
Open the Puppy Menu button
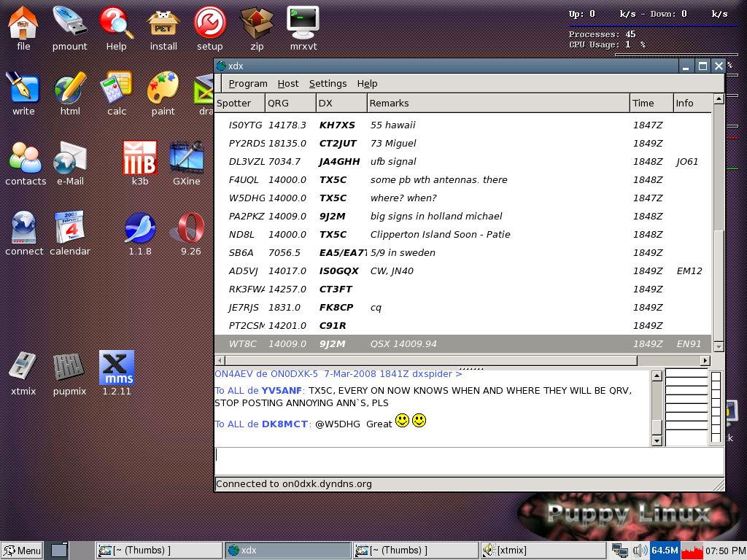[22, 551]
